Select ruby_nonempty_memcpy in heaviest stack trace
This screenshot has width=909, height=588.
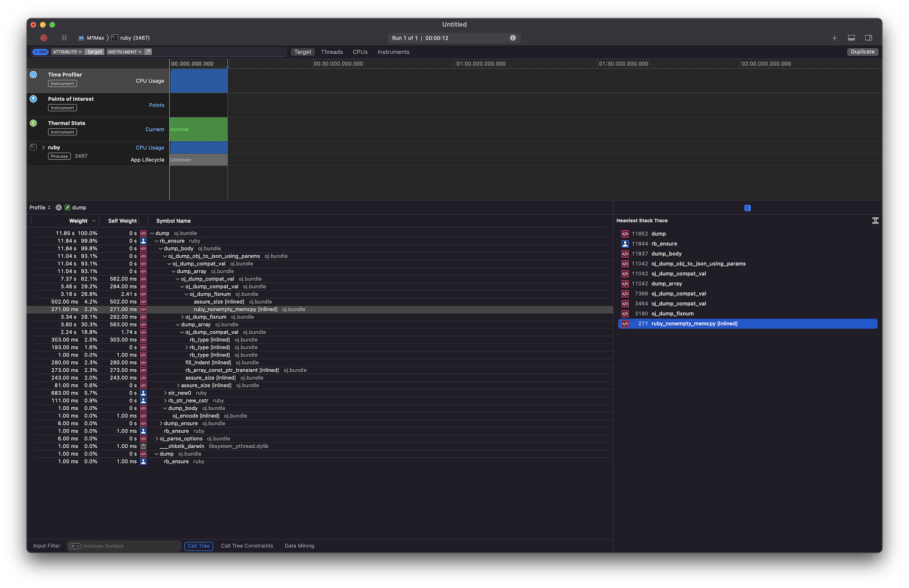pyautogui.click(x=747, y=324)
